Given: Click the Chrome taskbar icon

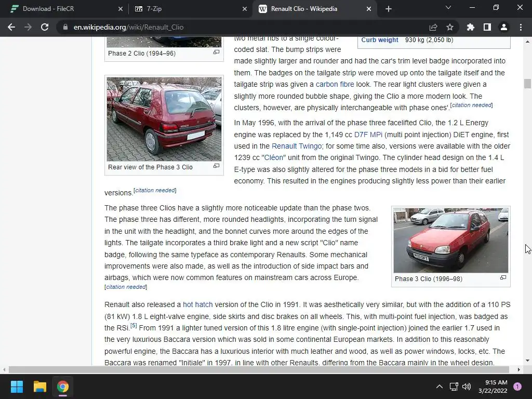Looking at the screenshot, I should click(63, 387).
